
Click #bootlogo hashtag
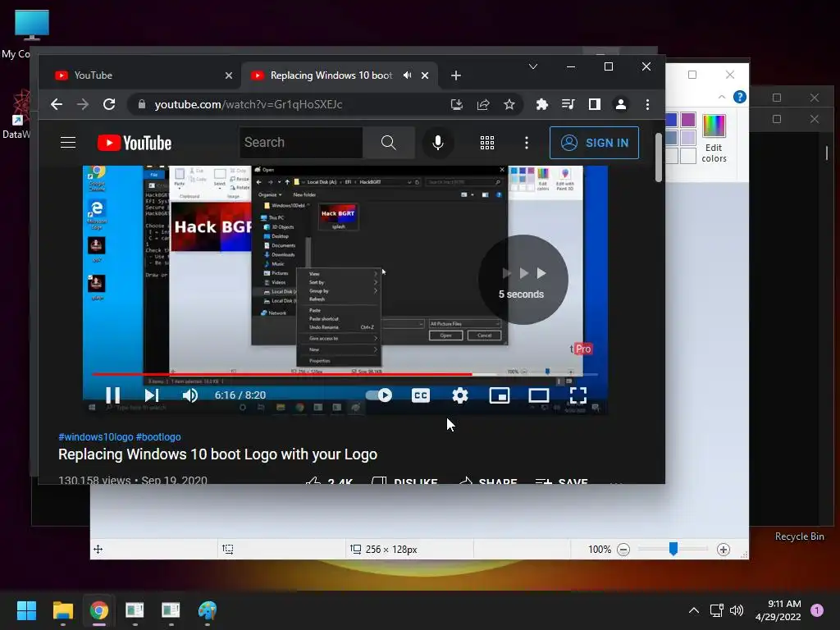coord(158,437)
